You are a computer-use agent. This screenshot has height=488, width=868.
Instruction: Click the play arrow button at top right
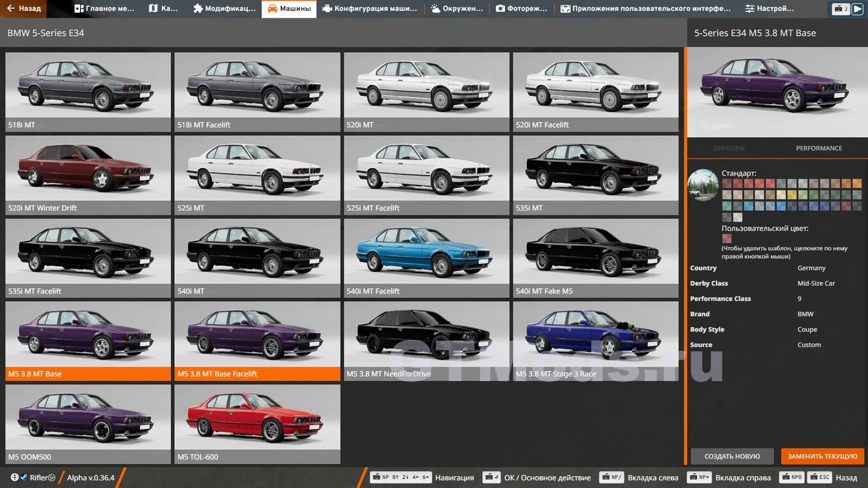pyautogui.click(x=857, y=9)
